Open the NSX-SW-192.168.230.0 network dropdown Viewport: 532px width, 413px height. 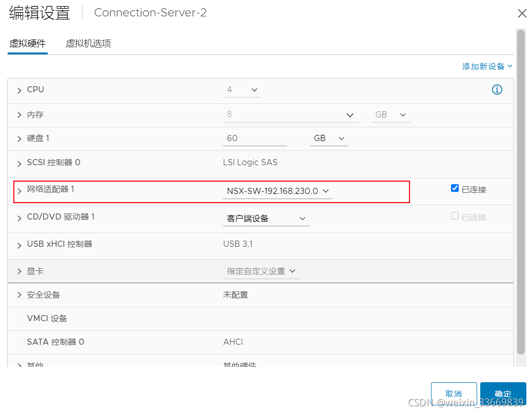(278, 191)
